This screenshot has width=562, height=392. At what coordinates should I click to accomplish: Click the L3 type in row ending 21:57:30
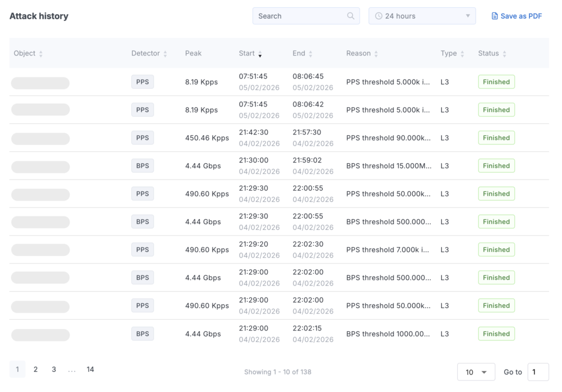pyautogui.click(x=445, y=138)
